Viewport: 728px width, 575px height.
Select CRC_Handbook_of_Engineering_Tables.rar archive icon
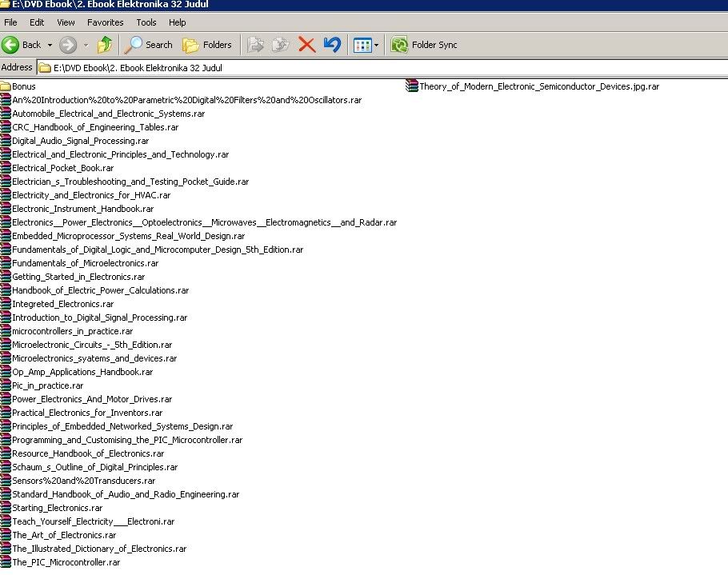pyautogui.click(x=6, y=126)
